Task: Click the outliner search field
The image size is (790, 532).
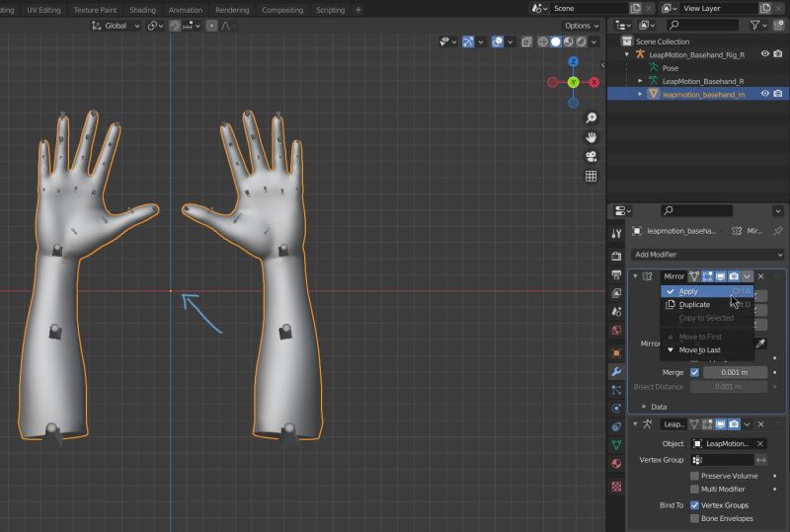Action: 702,25
